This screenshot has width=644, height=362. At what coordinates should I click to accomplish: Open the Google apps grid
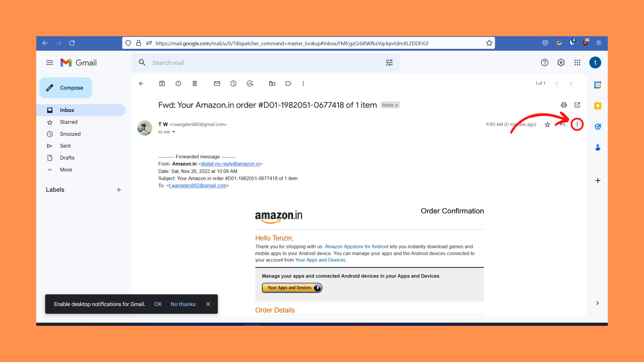click(577, 63)
